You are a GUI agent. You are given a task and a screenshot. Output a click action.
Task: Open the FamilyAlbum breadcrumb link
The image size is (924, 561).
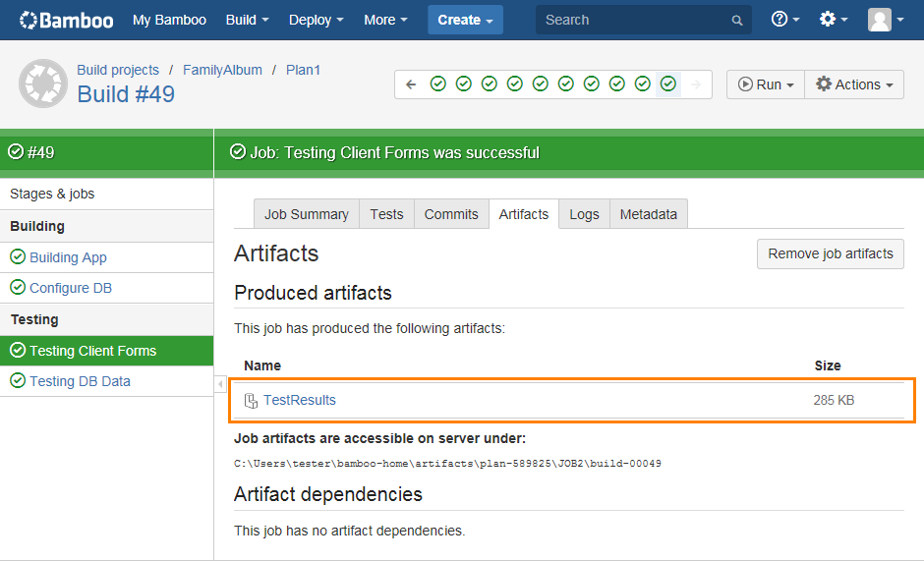pyautogui.click(x=222, y=70)
